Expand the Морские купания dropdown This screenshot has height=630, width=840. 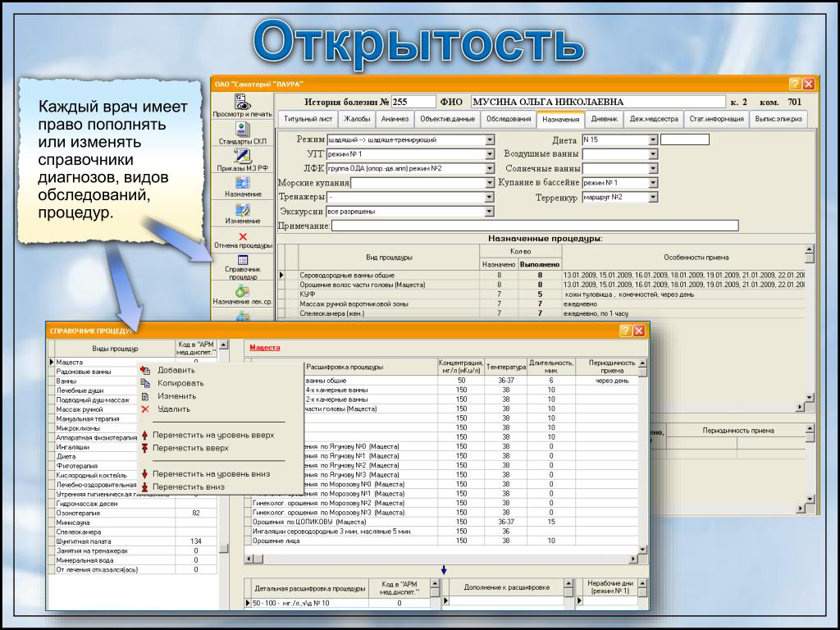coord(490,183)
